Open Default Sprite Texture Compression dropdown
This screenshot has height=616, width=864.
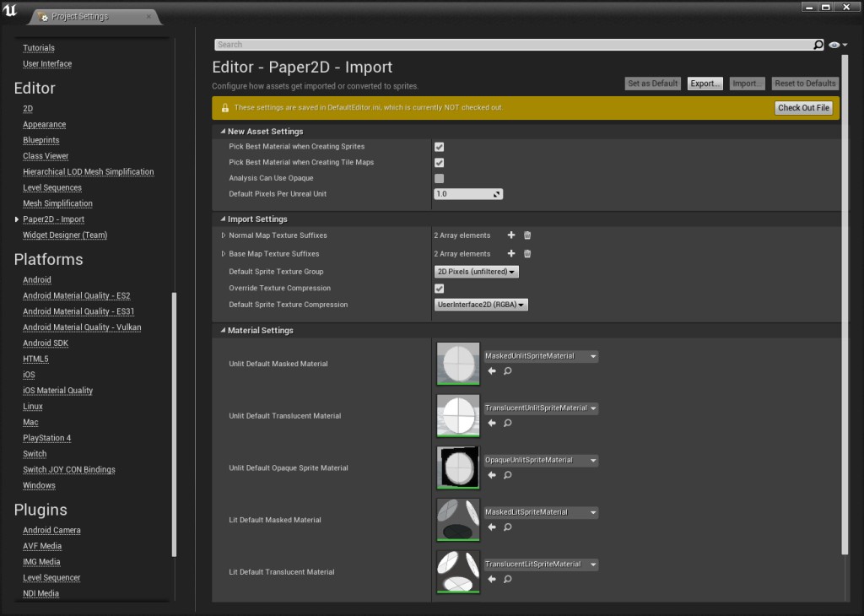pyautogui.click(x=481, y=305)
